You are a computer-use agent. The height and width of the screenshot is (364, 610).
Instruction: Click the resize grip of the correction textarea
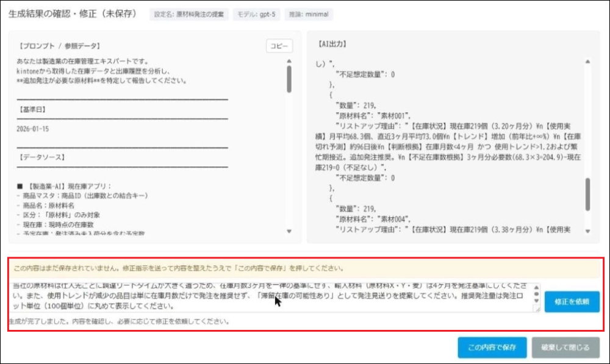[x=537, y=309]
